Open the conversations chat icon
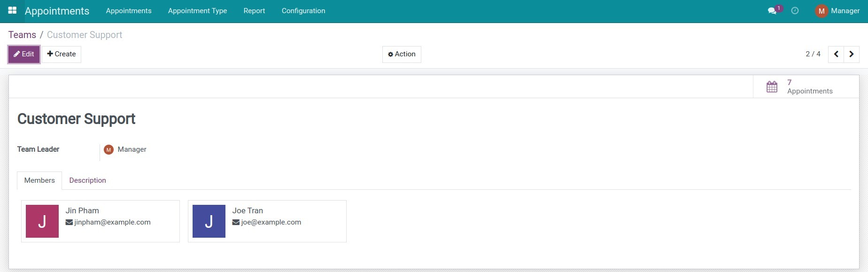This screenshot has height=272, width=868. (772, 11)
